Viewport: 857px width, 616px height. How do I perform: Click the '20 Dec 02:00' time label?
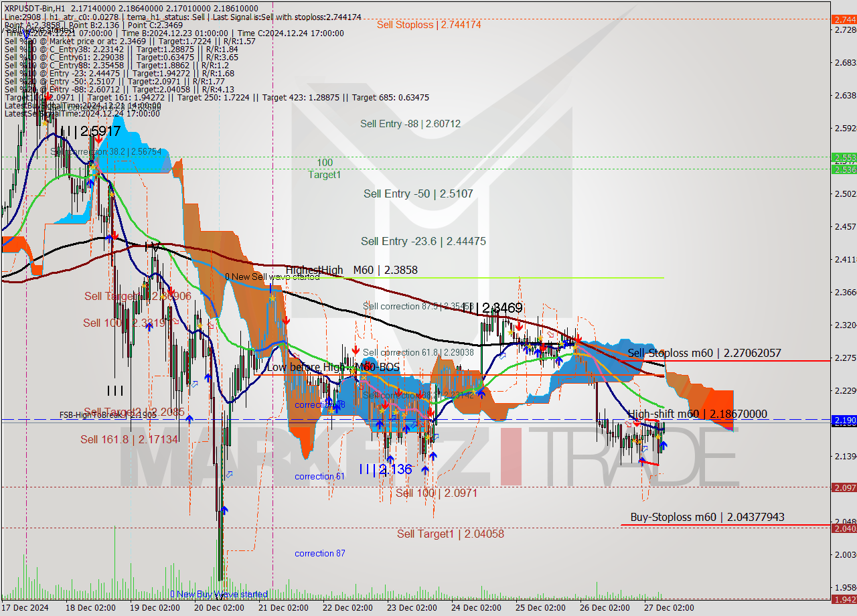[220, 608]
